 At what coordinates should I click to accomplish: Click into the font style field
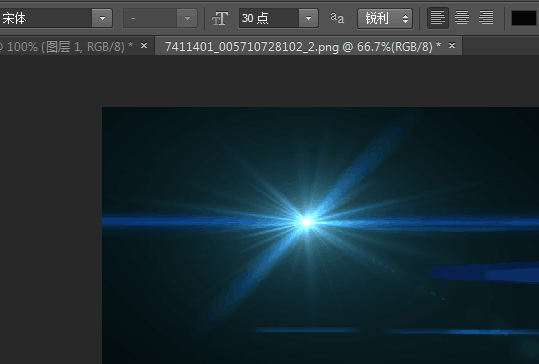(150, 18)
